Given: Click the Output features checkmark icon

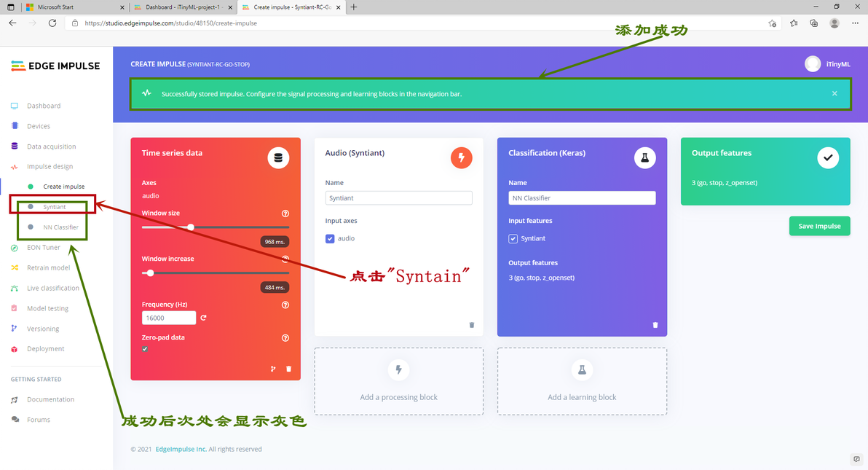Looking at the screenshot, I should pos(828,158).
